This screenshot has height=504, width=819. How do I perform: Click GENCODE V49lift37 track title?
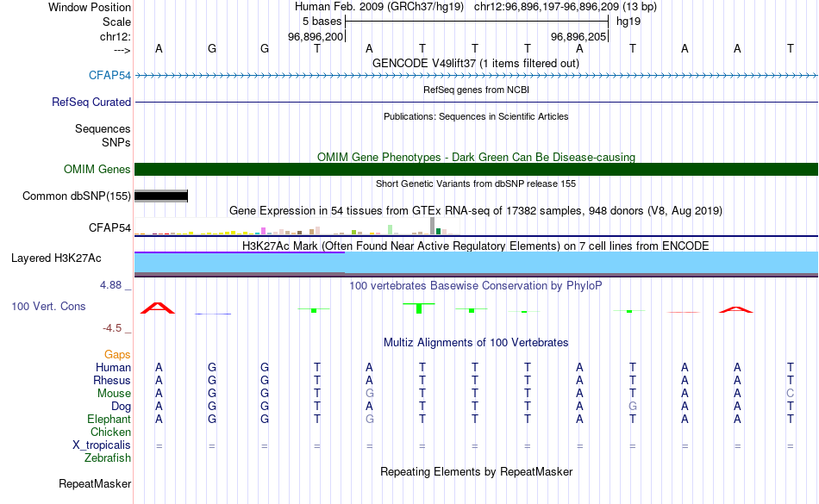pyautogui.click(x=476, y=63)
